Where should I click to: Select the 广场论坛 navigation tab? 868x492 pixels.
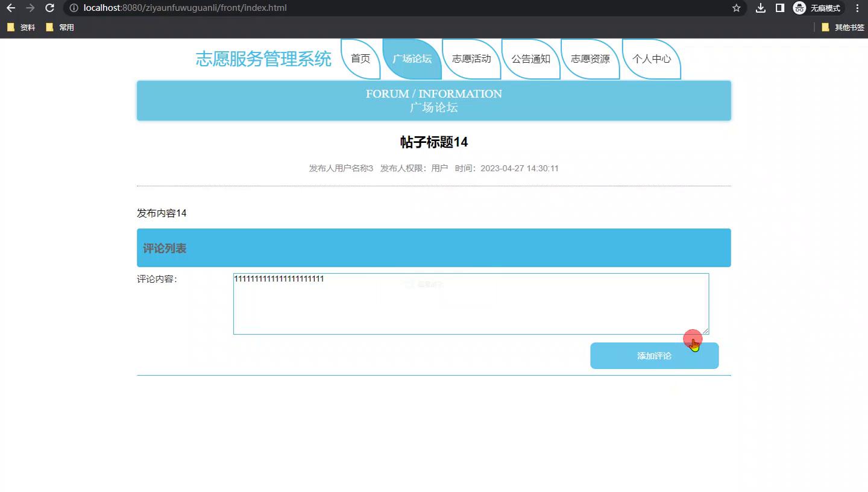pos(412,59)
